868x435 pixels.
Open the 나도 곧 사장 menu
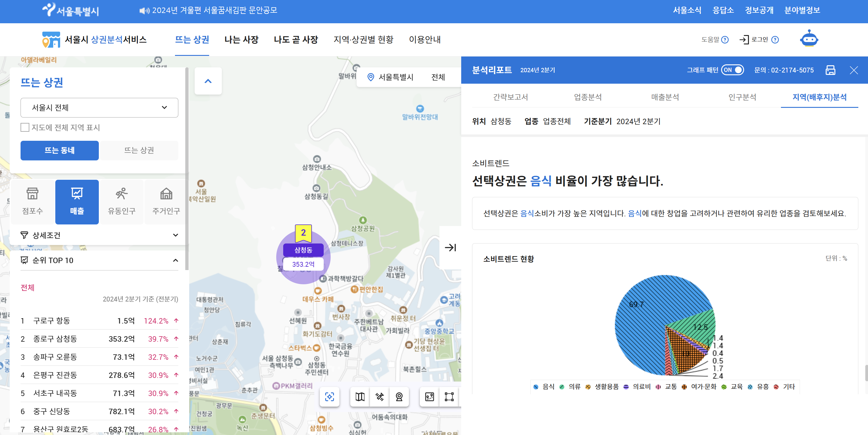click(x=296, y=39)
